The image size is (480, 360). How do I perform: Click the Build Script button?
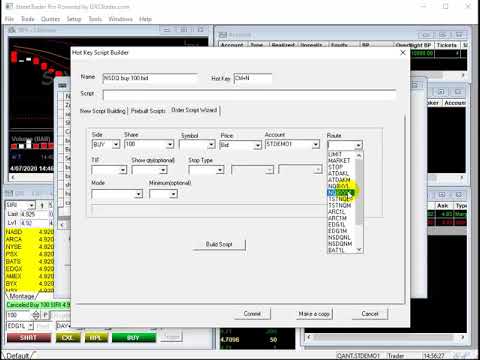(x=219, y=244)
